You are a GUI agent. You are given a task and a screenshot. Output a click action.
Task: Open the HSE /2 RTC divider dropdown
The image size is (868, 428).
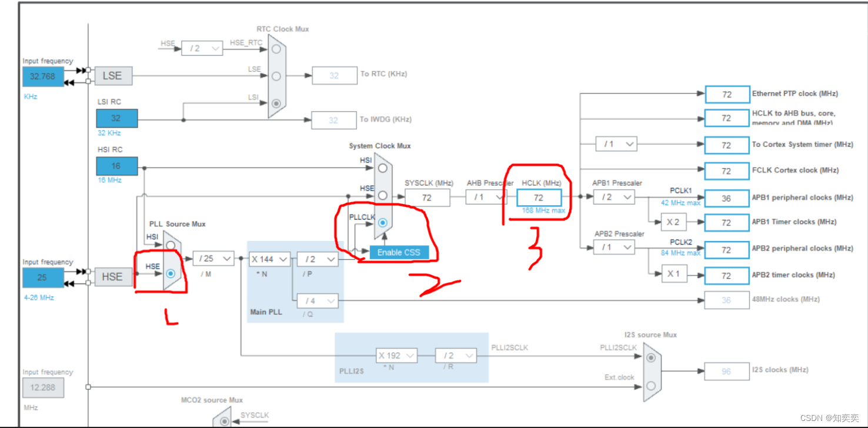202,48
